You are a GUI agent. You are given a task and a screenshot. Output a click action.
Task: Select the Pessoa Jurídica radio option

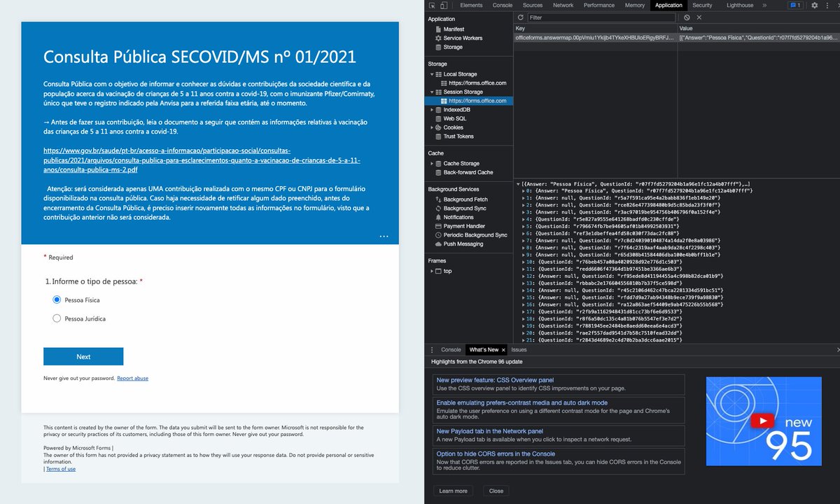click(57, 318)
